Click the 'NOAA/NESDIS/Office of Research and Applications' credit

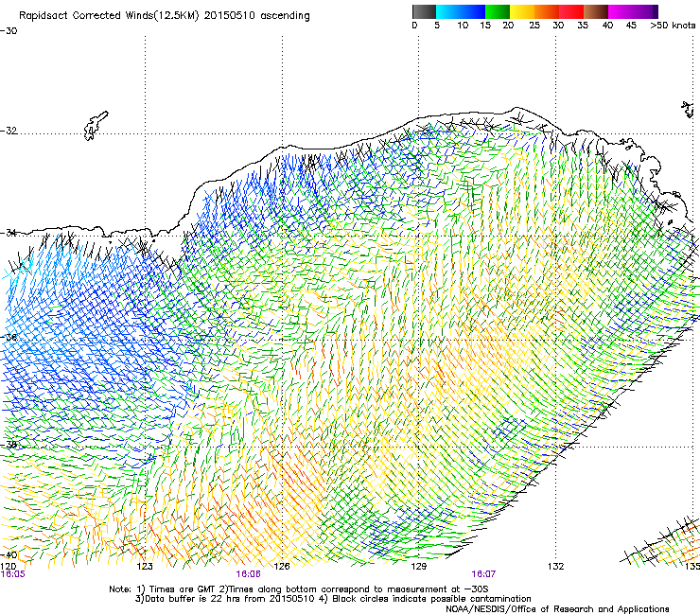coord(557,609)
